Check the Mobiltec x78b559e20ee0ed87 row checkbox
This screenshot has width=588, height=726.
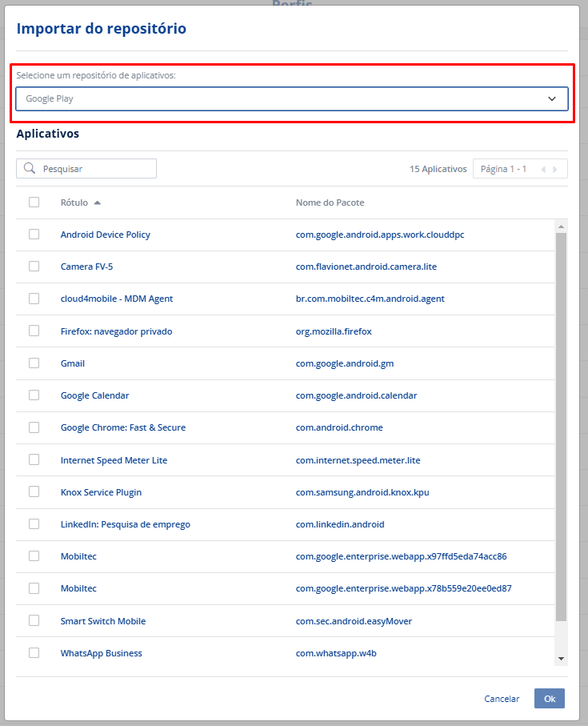pos(34,588)
